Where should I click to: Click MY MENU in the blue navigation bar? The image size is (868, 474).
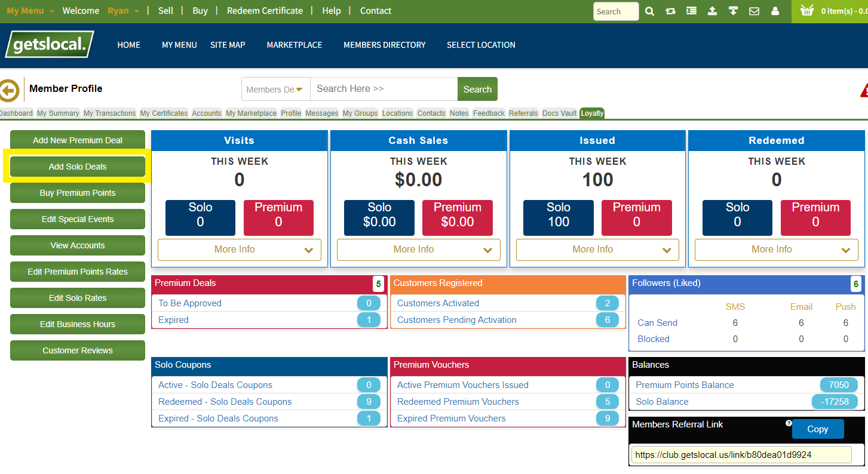click(x=179, y=45)
